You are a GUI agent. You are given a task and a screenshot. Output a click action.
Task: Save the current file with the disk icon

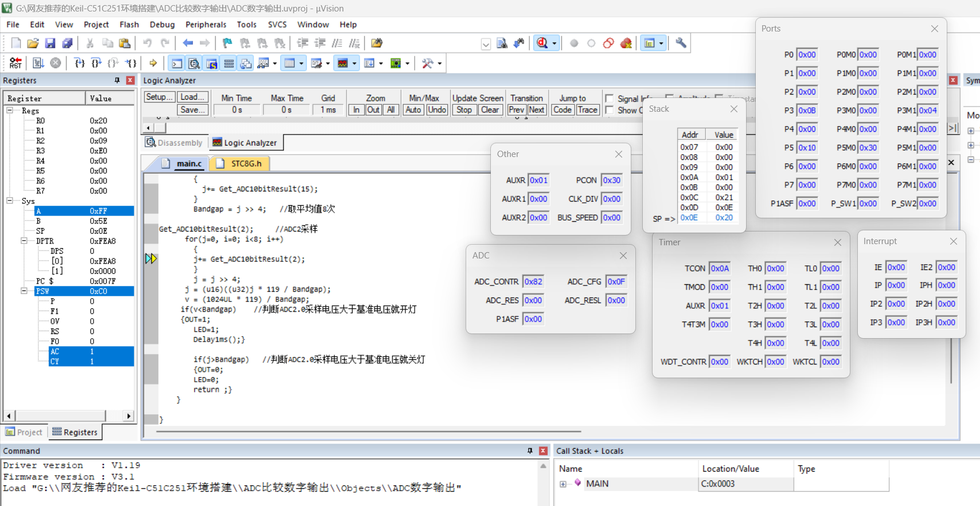50,43
